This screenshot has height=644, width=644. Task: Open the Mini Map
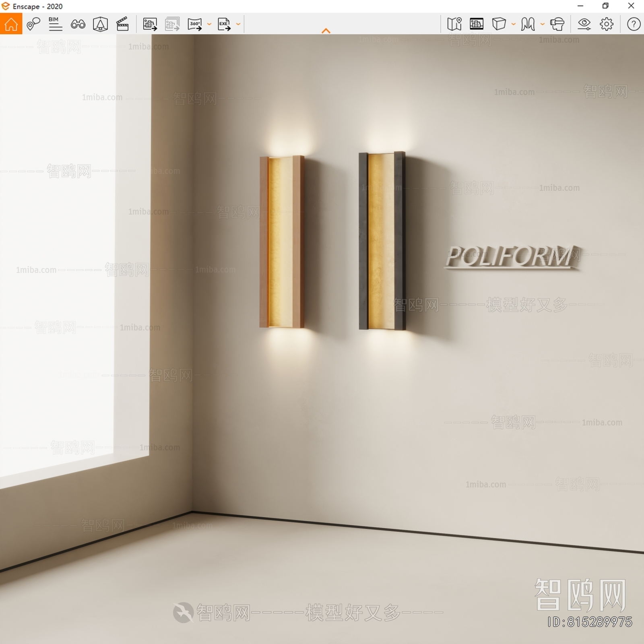tap(455, 24)
